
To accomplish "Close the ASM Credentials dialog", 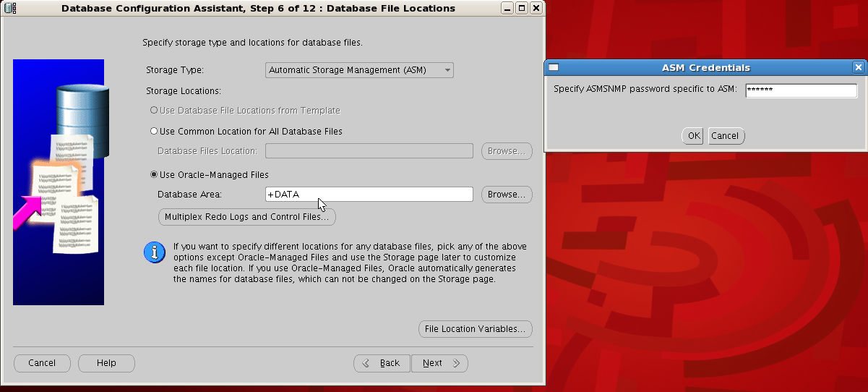I will click(858, 67).
